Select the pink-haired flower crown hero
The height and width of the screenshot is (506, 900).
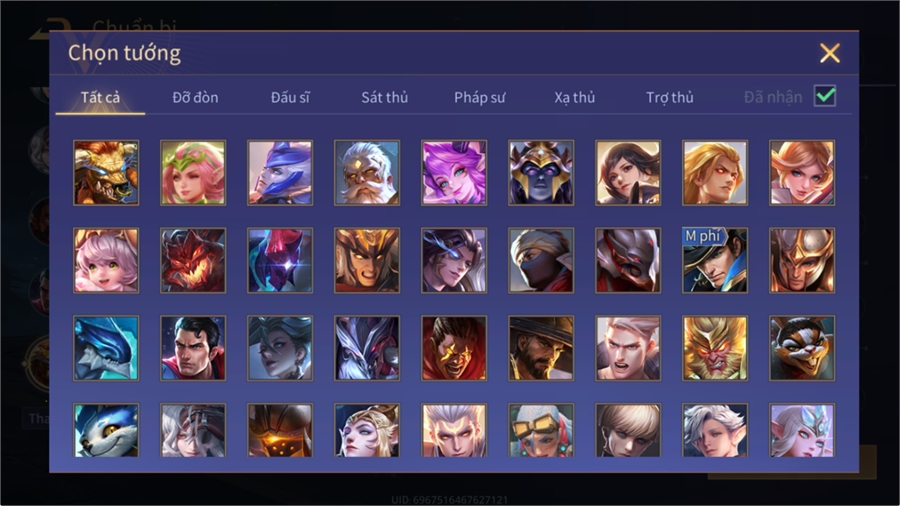193,173
